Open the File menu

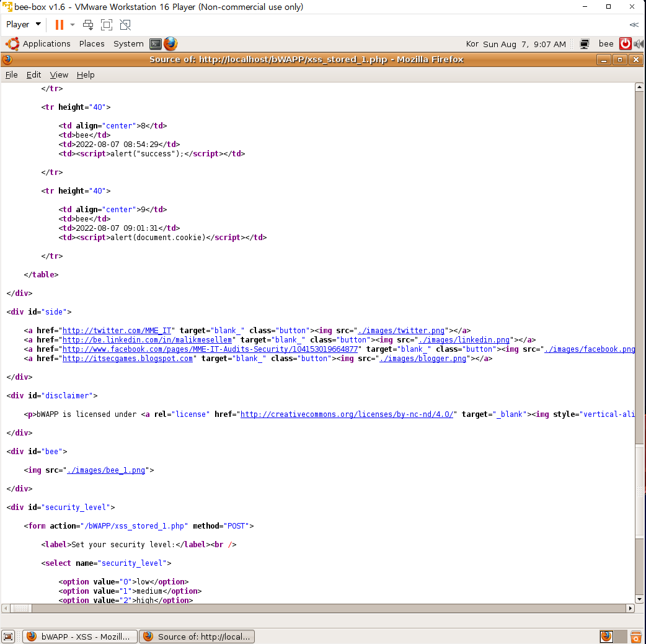pos(12,74)
